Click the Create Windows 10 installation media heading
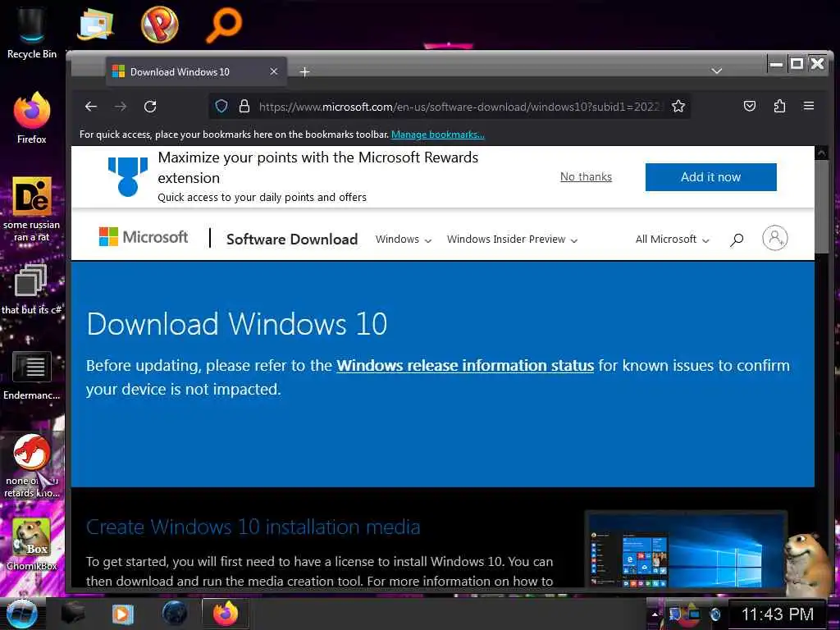This screenshot has width=840, height=630. [253, 527]
